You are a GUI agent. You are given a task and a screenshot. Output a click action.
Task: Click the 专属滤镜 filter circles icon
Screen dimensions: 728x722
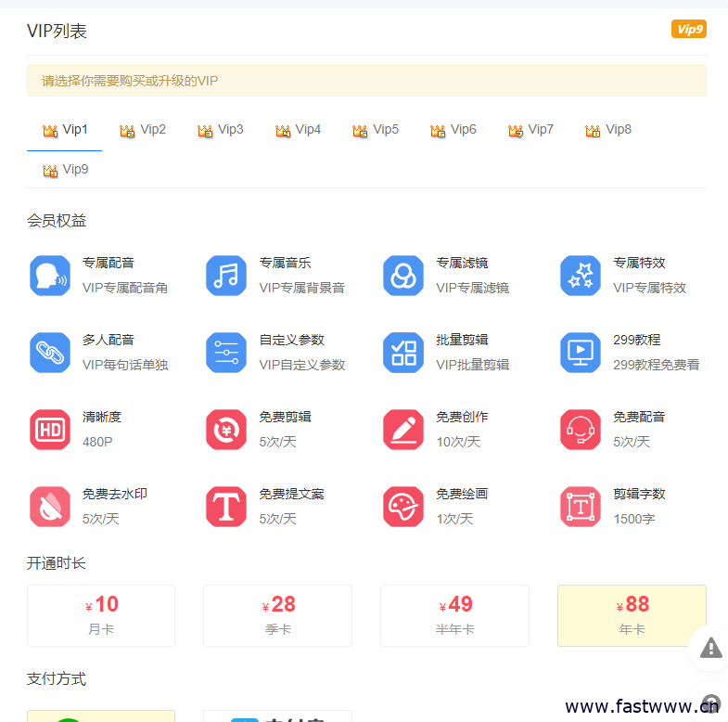[403, 276]
